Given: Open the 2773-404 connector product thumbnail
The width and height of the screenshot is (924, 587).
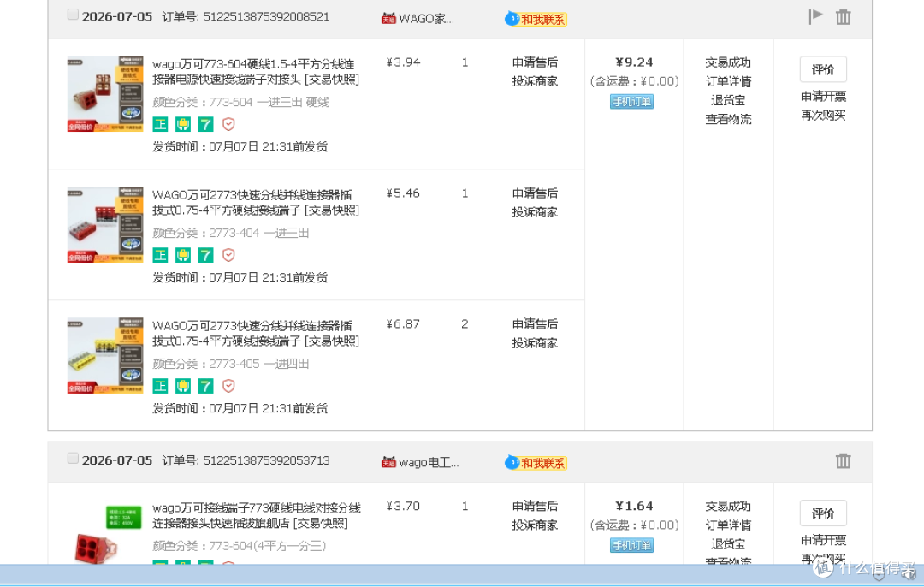Looking at the screenshot, I should [105, 224].
